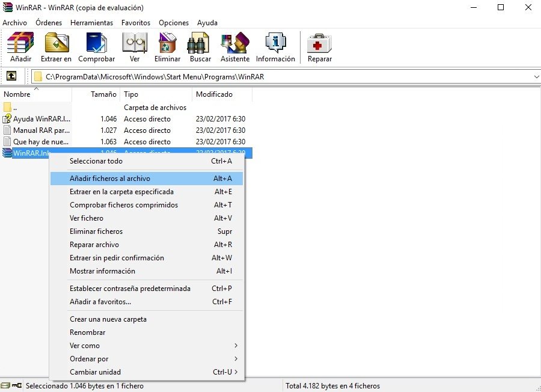Select the 'Que hay de nue...' file name

click(x=41, y=141)
